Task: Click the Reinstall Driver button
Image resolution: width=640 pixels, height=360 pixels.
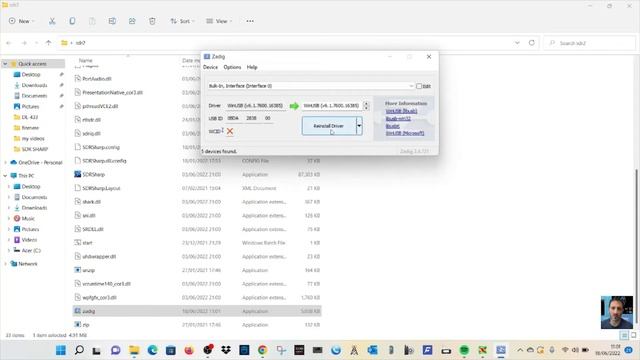Action: tap(329, 126)
